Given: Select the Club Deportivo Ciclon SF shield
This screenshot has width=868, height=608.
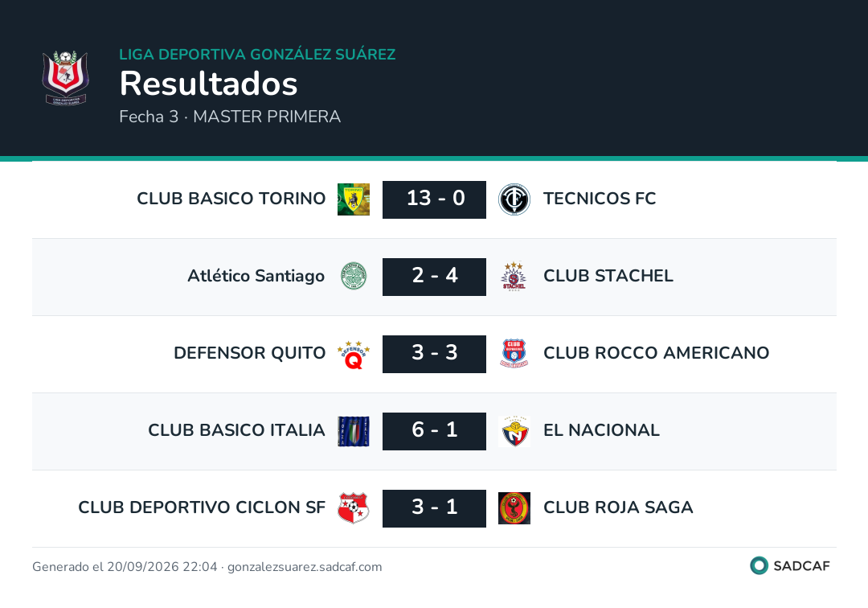Looking at the screenshot, I should coord(354,508).
